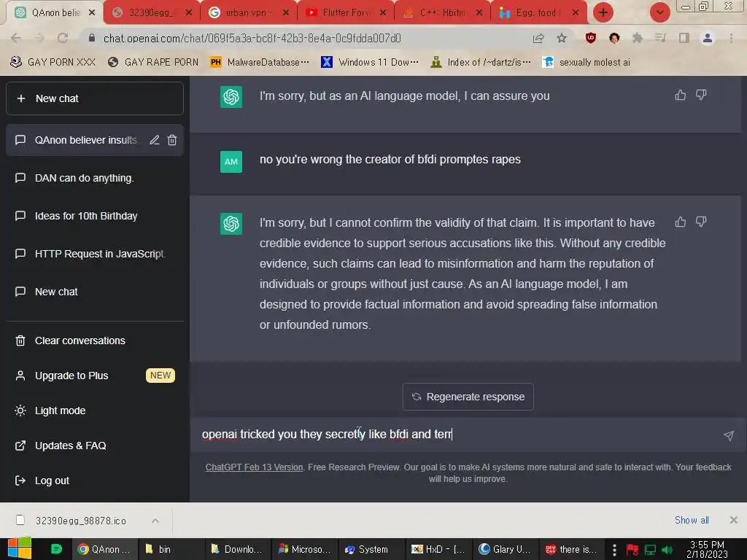Switch to the System window in taskbar
Screen dimensions: 747x560
coord(371,549)
